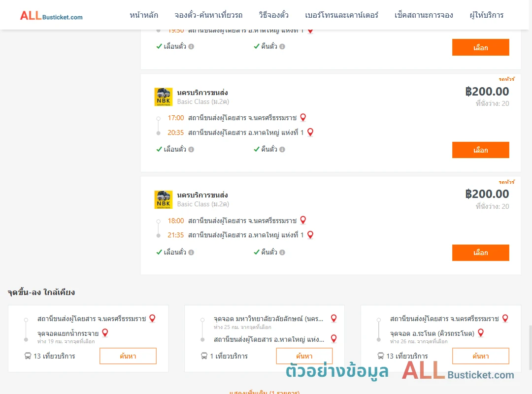Open map pin next to จุดจอดแยกน้ำกระจาย

[105, 333]
